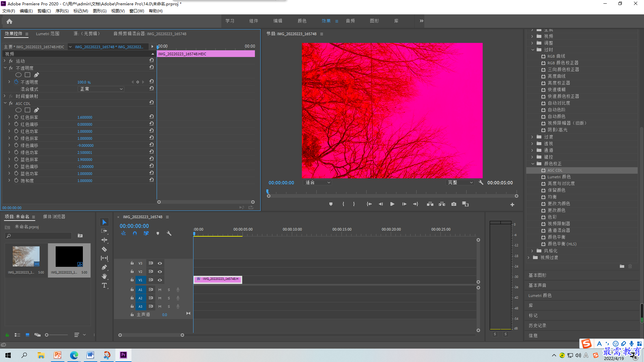Click the Home icon
The height and width of the screenshot is (362, 644).
9,21
